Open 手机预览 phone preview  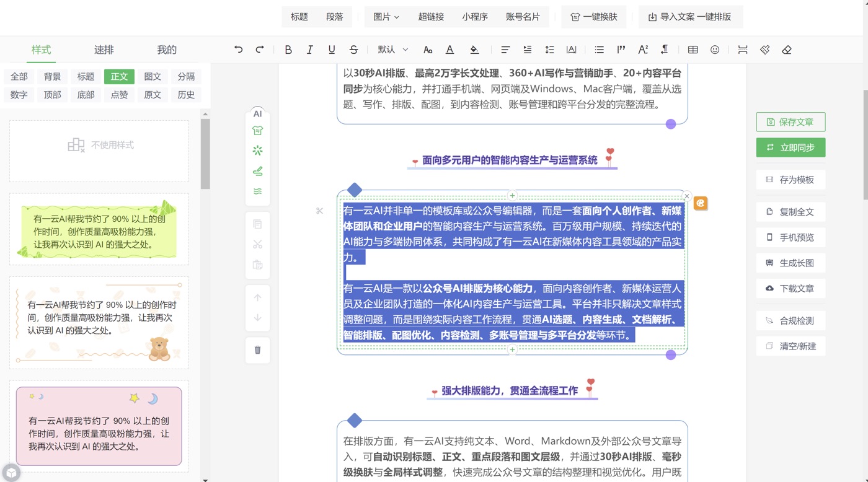click(790, 237)
